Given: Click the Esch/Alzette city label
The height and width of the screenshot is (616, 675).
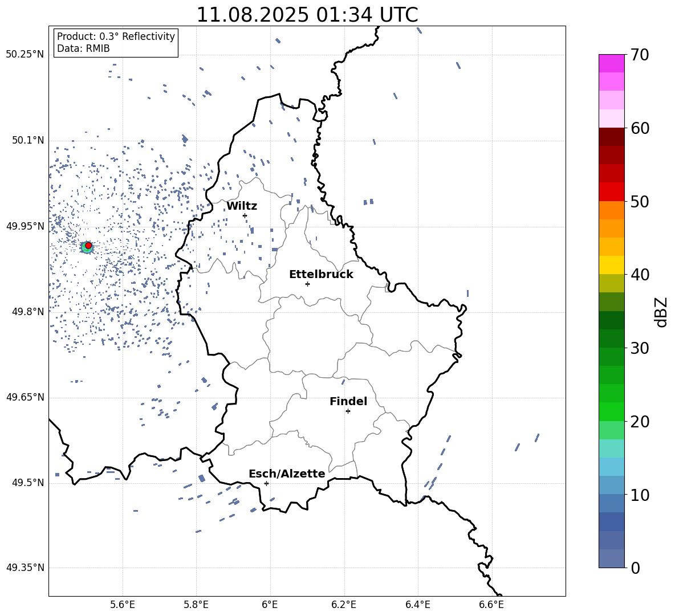Looking at the screenshot, I should pos(287,474).
